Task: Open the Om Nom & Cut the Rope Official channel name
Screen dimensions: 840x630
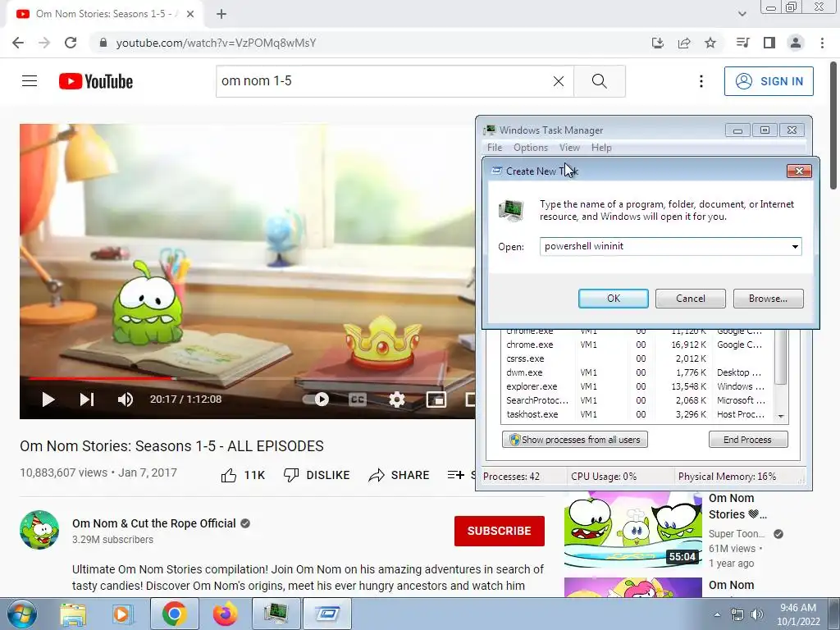Action: (153, 523)
